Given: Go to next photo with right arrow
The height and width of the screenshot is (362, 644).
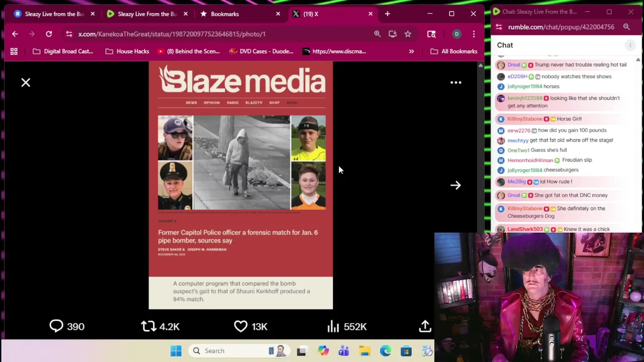Looking at the screenshot, I should click(x=455, y=185).
